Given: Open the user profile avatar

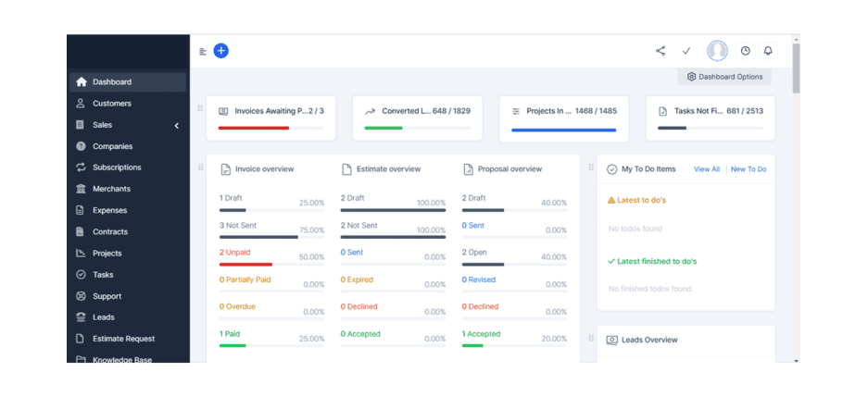Looking at the screenshot, I should (x=717, y=51).
